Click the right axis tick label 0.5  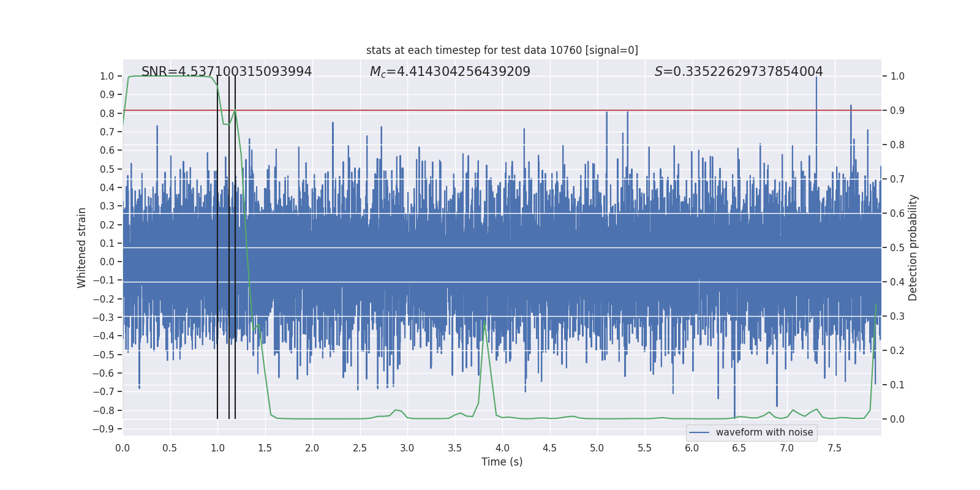897,248
